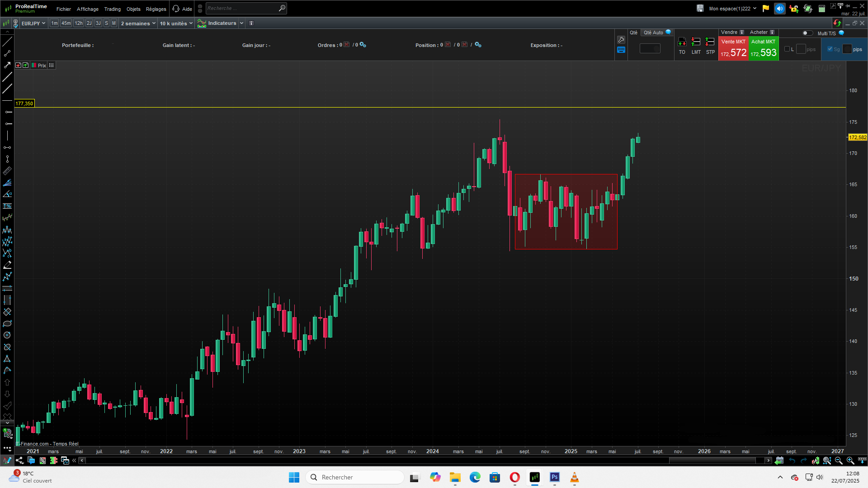Zoom out with the magnifier minus icon
The image size is (868, 488).
pyautogui.click(x=839, y=460)
